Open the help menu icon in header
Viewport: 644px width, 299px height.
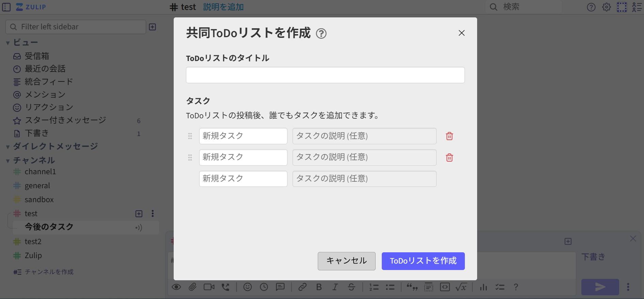[x=591, y=7]
